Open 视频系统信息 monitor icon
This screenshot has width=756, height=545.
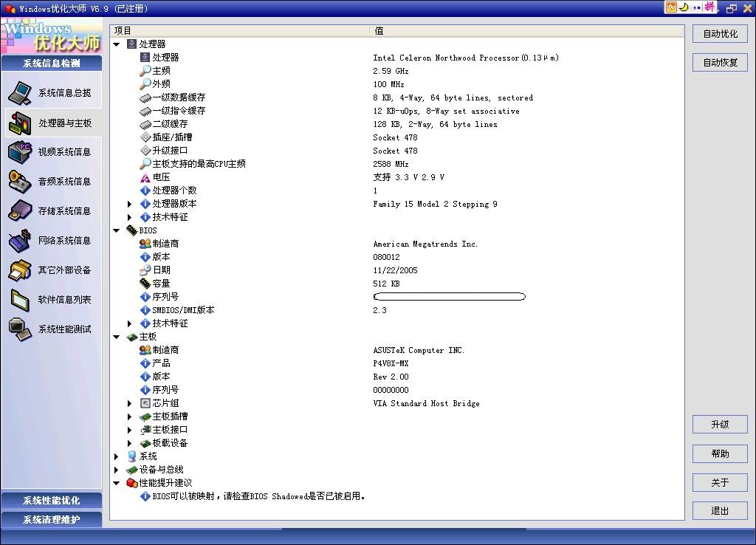pos(20,152)
